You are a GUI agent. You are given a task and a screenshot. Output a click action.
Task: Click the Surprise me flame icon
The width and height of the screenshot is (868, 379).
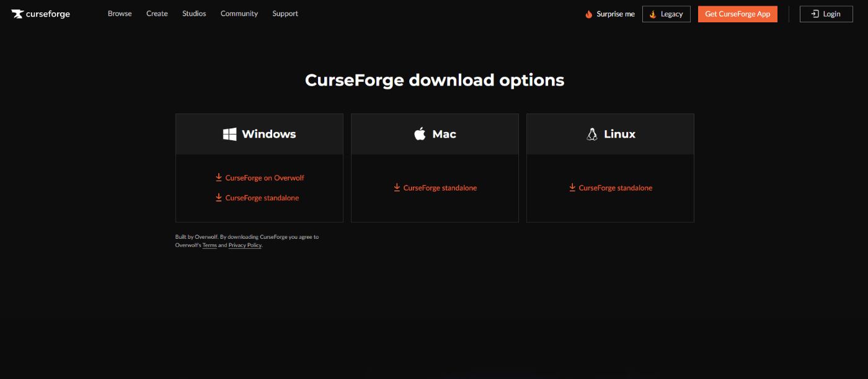coord(589,14)
